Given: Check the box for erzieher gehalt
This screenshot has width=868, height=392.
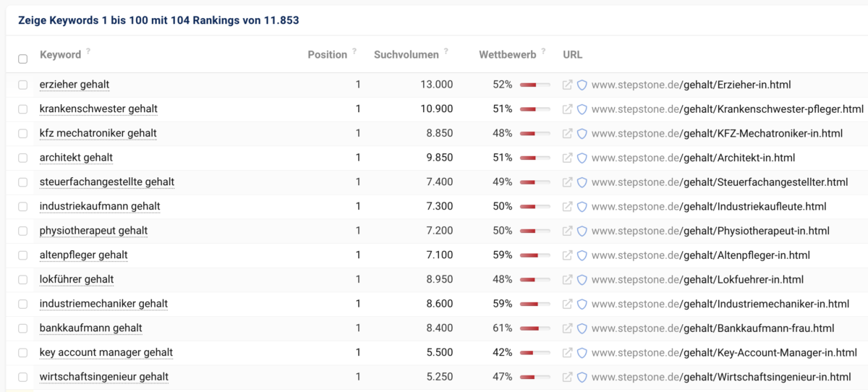Looking at the screenshot, I should [23, 85].
